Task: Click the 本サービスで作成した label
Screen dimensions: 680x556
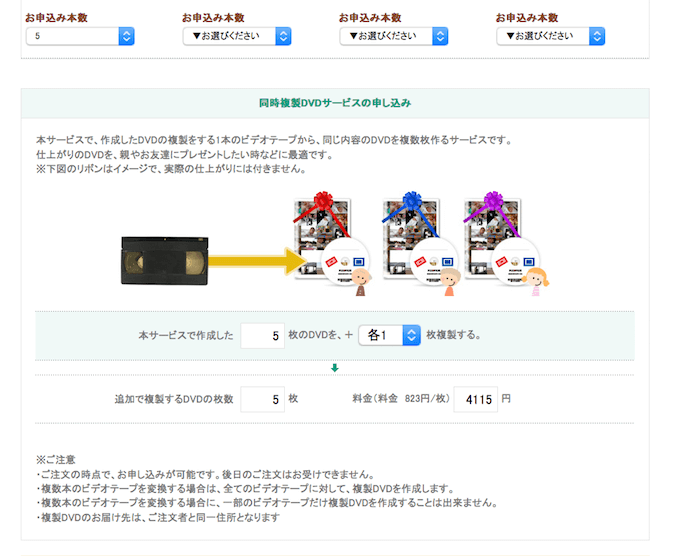Action: [186, 335]
